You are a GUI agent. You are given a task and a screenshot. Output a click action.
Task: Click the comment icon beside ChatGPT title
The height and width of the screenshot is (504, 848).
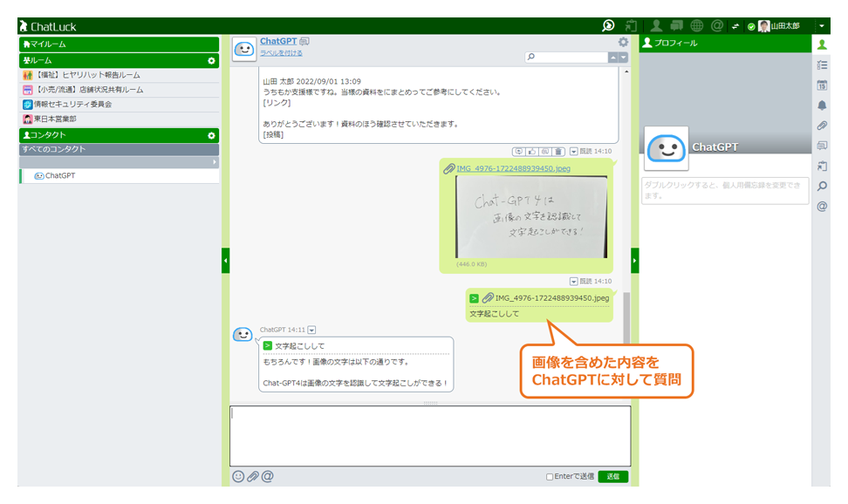pos(304,41)
